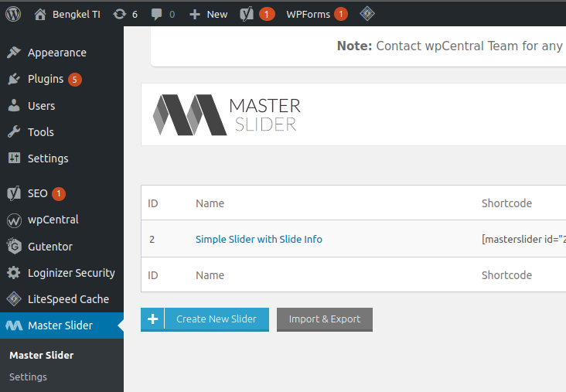Viewport: 566px width, 392px height.
Task: Click the home icon beside Bengkel TI
Action: tap(40, 15)
